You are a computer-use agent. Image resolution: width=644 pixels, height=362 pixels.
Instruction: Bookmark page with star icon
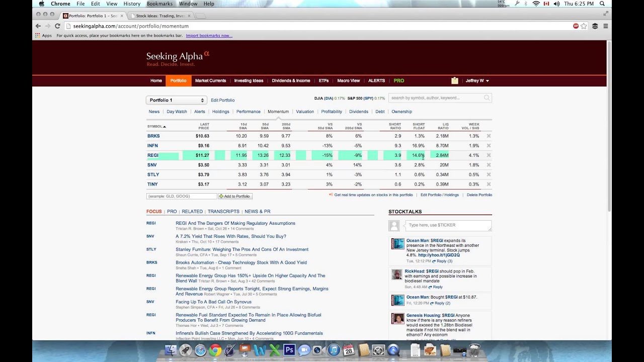tap(584, 26)
